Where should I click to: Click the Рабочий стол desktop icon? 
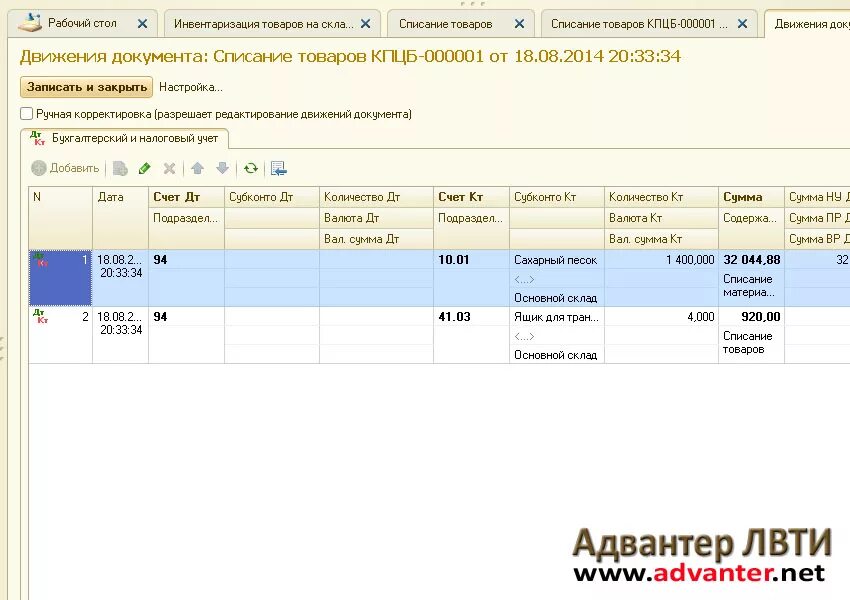pyautogui.click(x=29, y=23)
